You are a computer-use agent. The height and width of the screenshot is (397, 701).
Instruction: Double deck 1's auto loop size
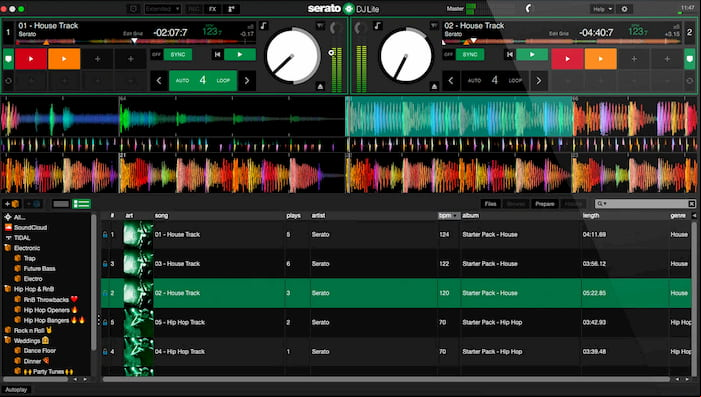pos(247,81)
